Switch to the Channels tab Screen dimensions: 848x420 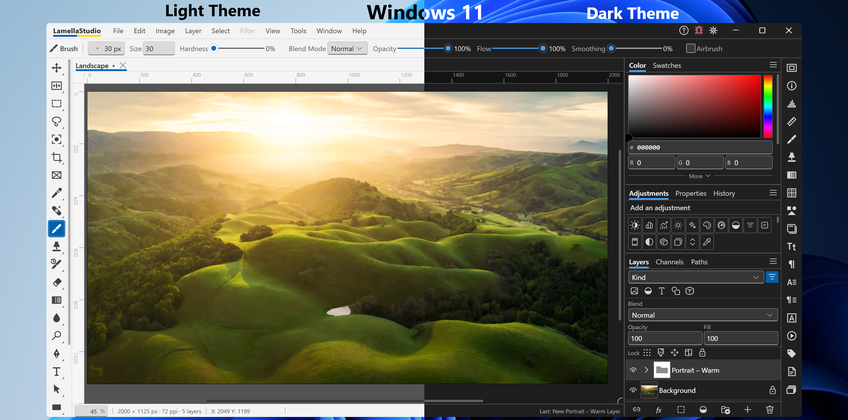[x=670, y=262]
